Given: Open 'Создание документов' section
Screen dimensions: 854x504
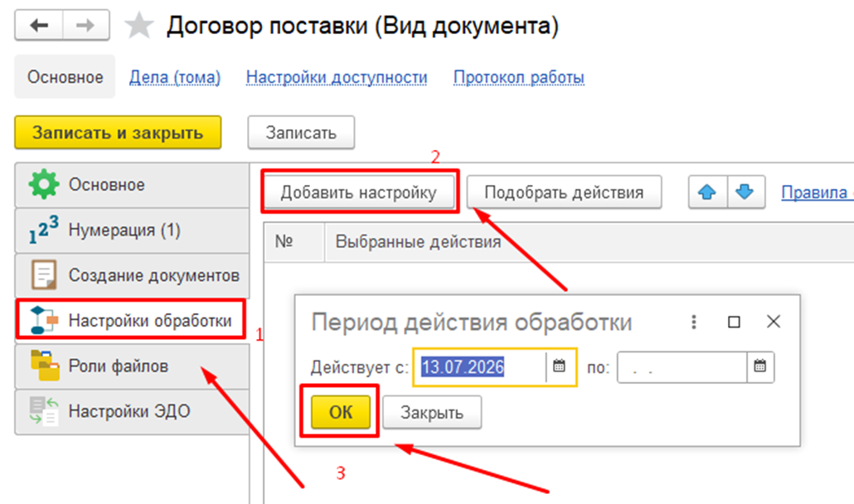Looking at the screenshot, I should (132, 275).
